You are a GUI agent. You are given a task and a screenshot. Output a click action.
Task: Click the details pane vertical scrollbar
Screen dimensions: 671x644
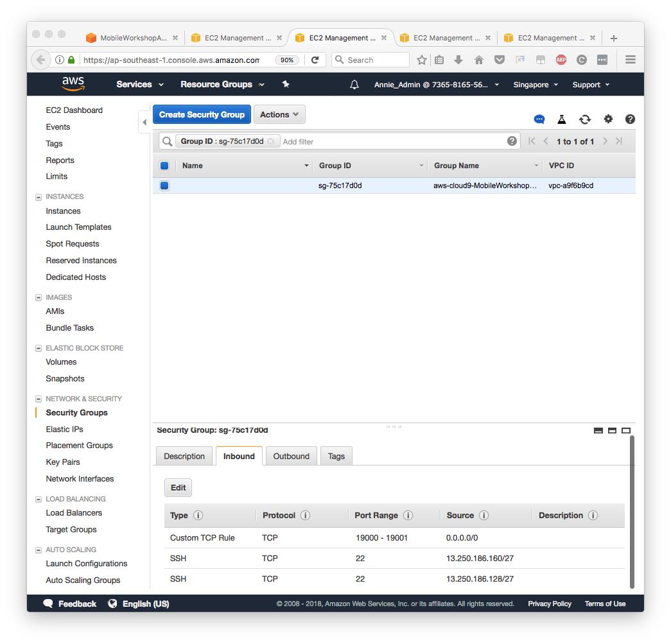point(632,512)
